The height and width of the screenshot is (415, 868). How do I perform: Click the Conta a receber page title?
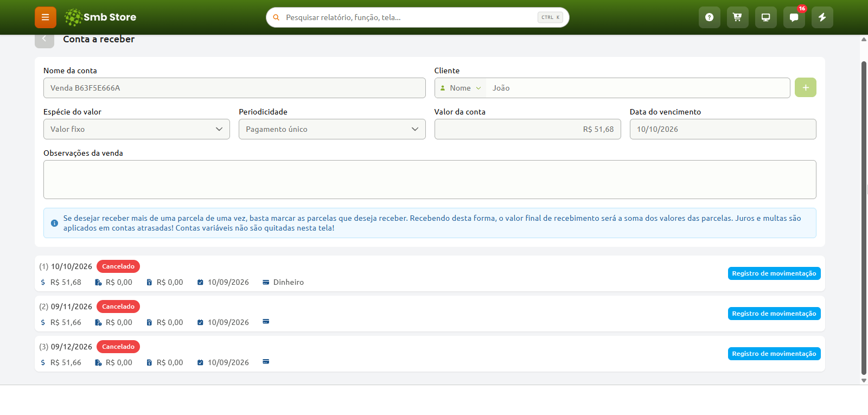tap(99, 39)
